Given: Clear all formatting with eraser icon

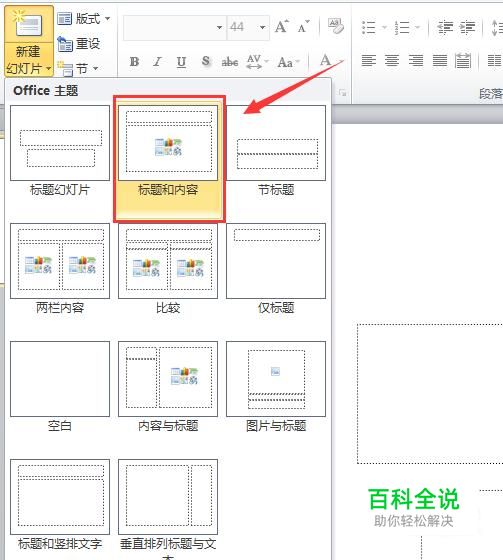Looking at the screenshot, I should (336, 26).
